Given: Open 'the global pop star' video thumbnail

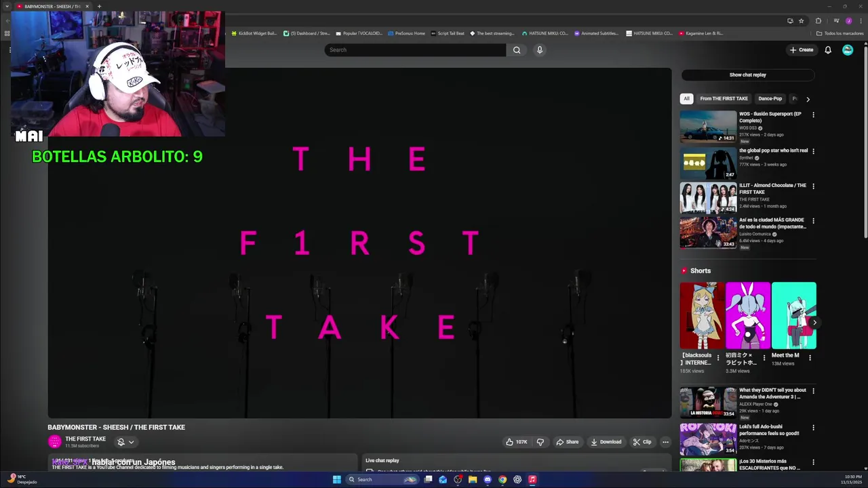Looking at the screenshot, I should point(708,163).
